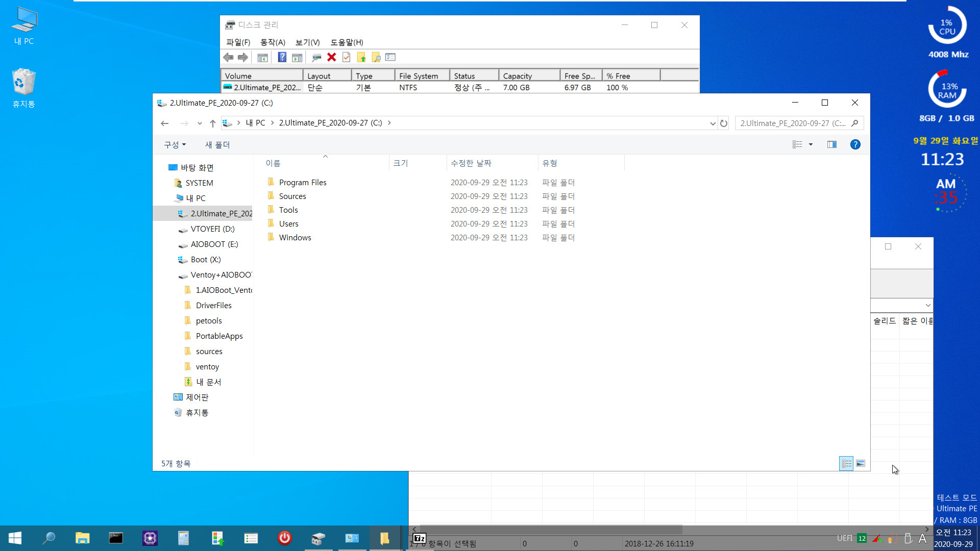
Task: Select Boot (X:) drive in tree
Action: click(x=206, y=260)
